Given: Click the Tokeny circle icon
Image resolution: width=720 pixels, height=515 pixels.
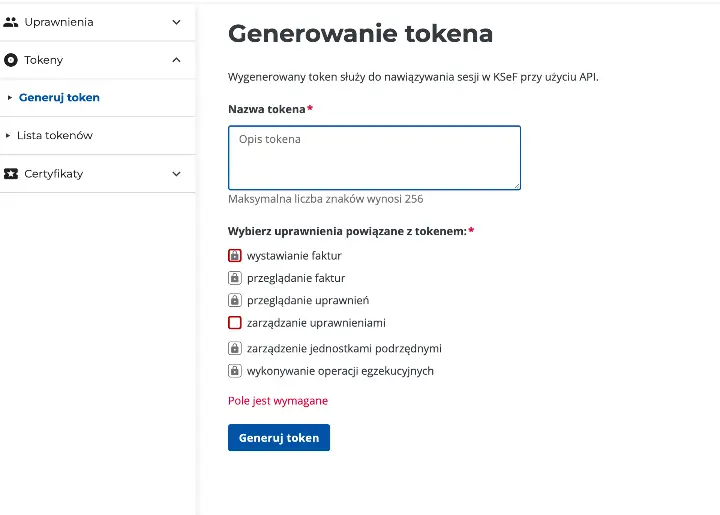Looking at the screenshot, I should 11,60.
